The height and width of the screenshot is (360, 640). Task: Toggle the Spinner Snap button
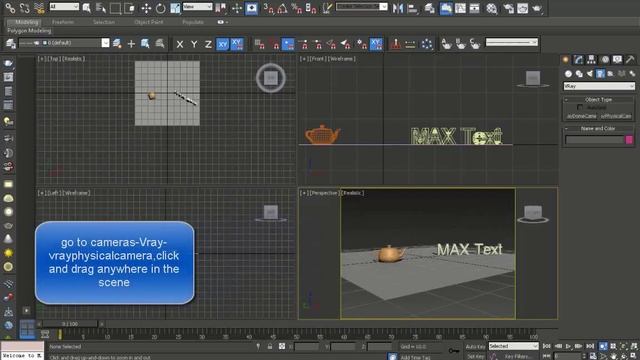(311, 8)
